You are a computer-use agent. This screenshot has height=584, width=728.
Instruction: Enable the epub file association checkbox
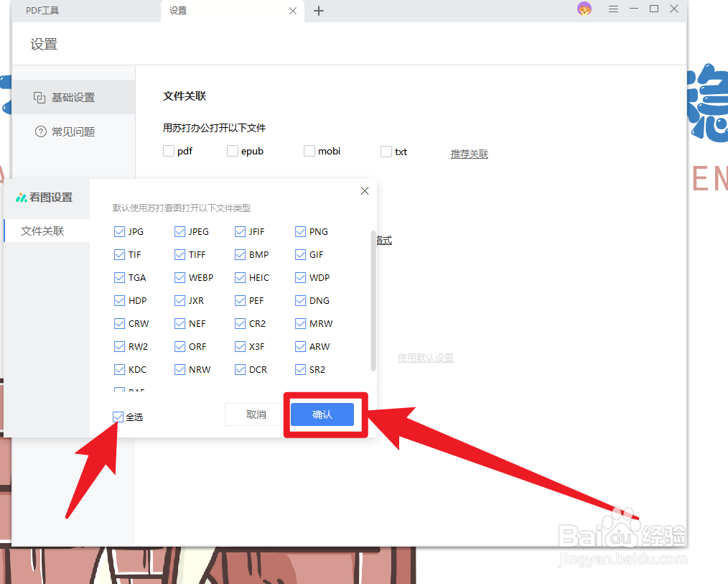click(232, 151)
